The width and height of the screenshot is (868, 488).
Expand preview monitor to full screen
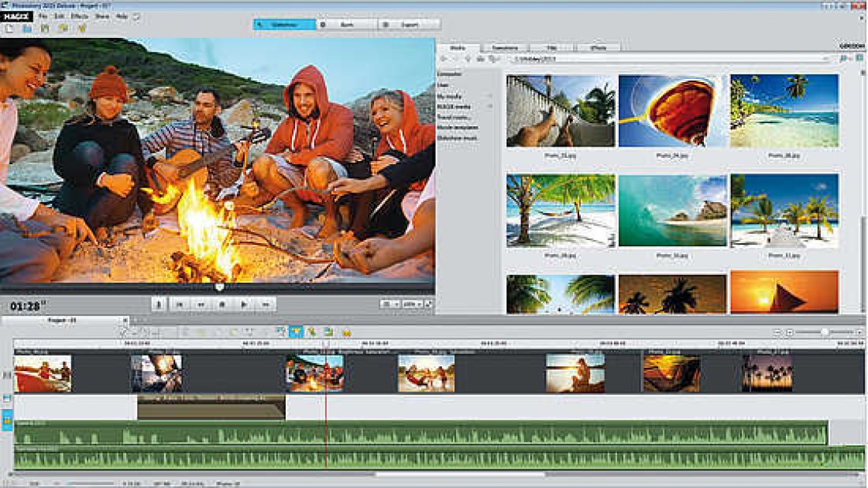point(428,304)
